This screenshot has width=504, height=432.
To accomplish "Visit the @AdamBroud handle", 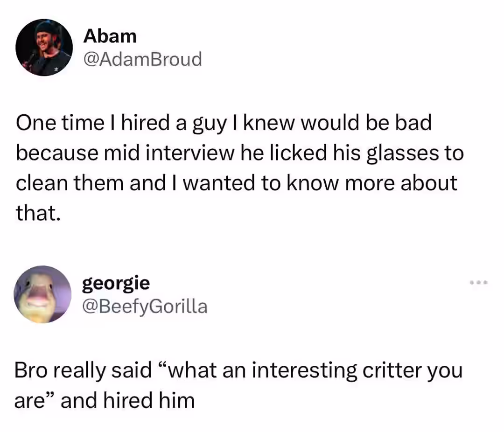I will tap(142, 59).
